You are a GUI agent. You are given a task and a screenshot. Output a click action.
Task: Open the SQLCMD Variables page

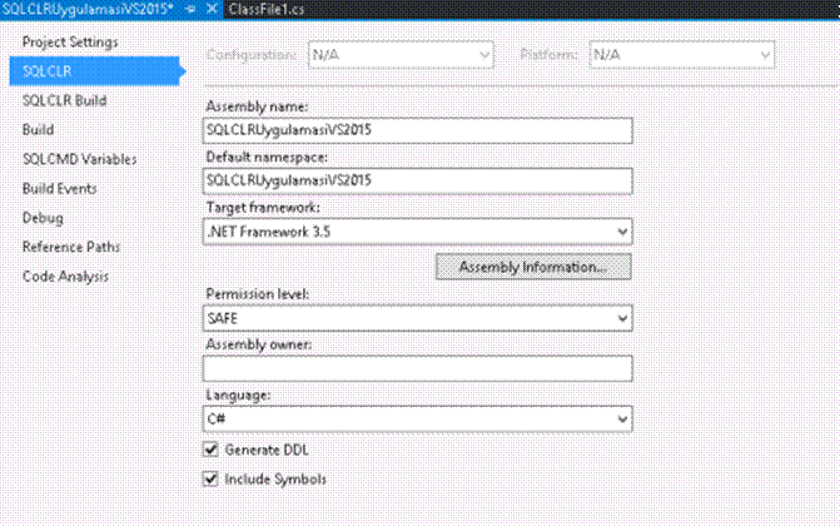[79, 159]
